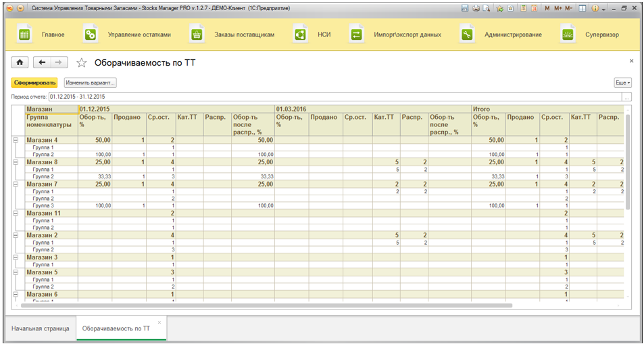Collapse the Магазин 6 group
Image resolution: width=644 pixels, height=346 pixels.
point(16,295)
